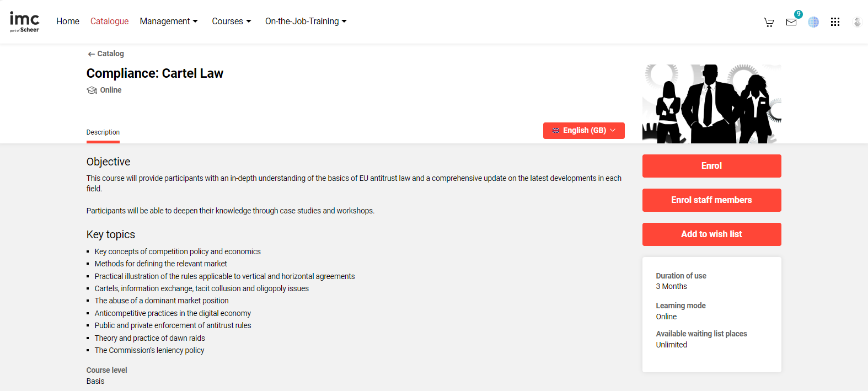This screenshot has height=391, width=868.
Task: Open the messages envelope icon
Action: point(791,22)
